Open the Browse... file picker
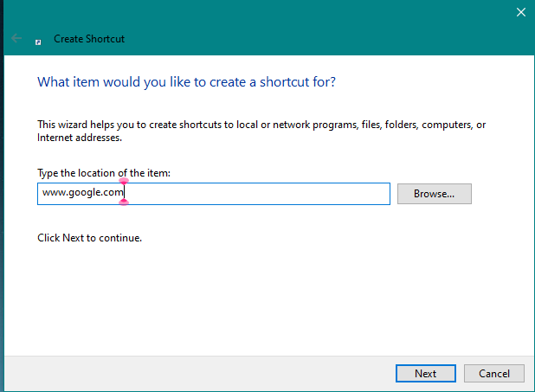This screenshot has width=535, height=392. point(435,194)
